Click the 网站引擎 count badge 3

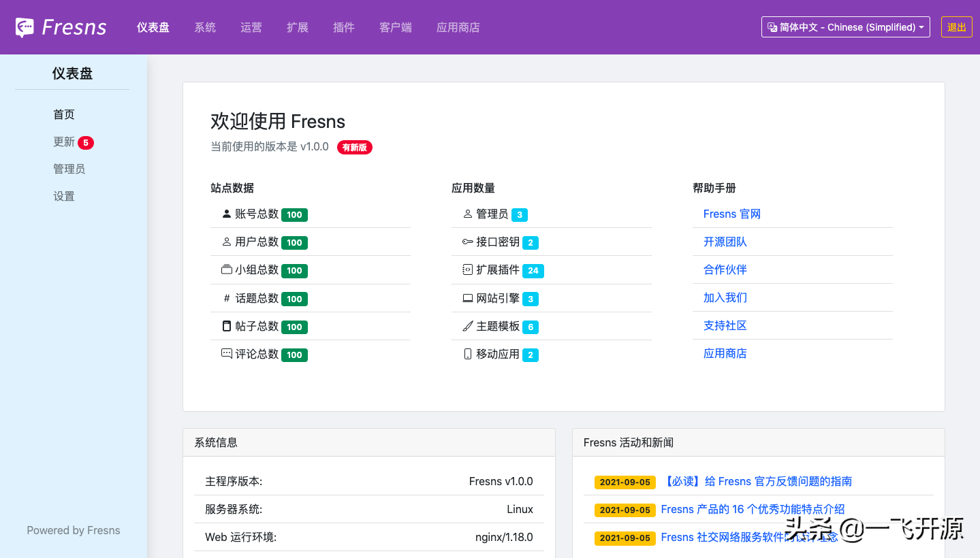click(x=531, y=299)
